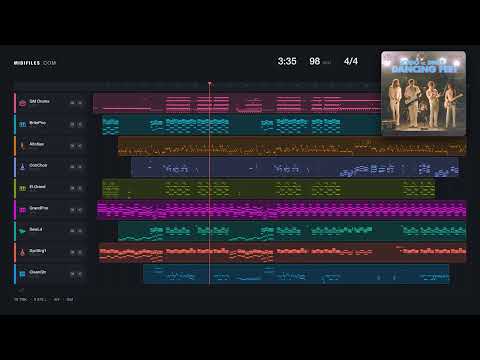
Task: Click the orange AltoSax MIDI clip
Action: coord(292,146)
